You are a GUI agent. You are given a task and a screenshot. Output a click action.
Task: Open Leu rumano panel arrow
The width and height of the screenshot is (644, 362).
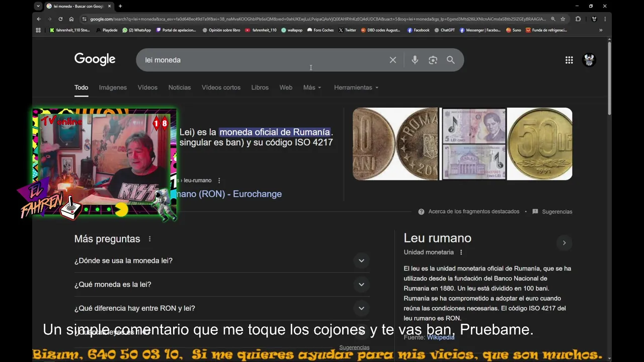564,243
